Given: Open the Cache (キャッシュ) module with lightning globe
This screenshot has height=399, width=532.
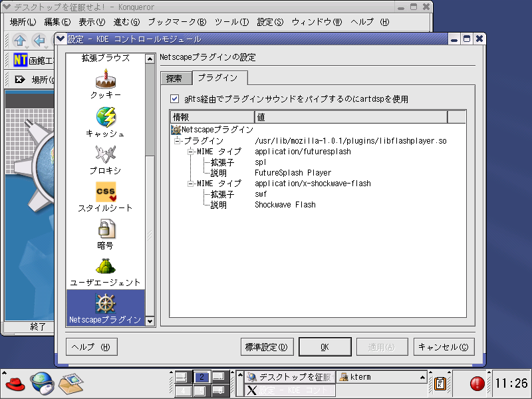Looking at the screenshot, I should coord(106,122).
